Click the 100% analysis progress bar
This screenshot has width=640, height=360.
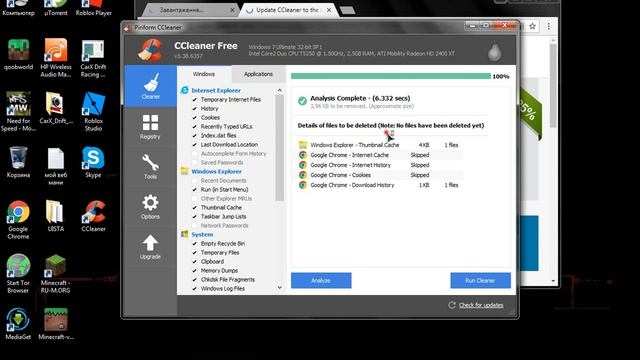[x=391, y=76]
